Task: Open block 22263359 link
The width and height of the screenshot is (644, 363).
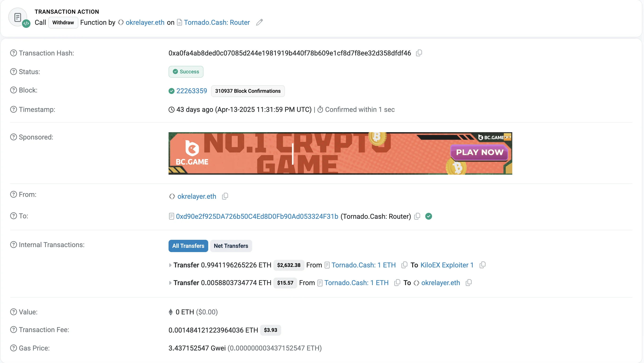Action: 191,91
